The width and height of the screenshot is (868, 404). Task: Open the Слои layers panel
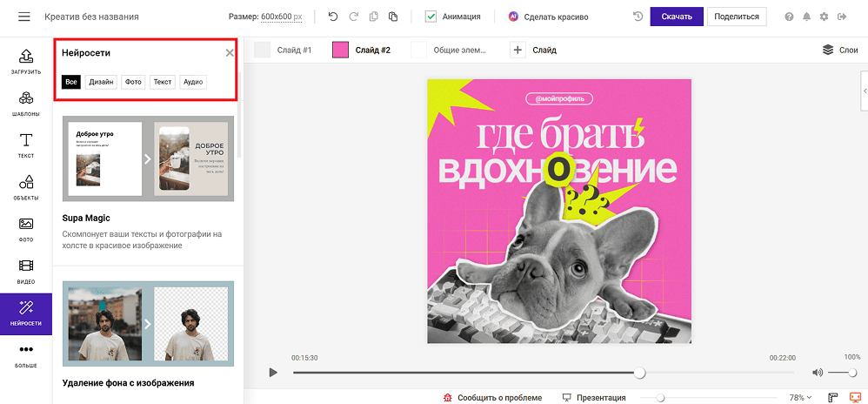(x=840, y=50)
